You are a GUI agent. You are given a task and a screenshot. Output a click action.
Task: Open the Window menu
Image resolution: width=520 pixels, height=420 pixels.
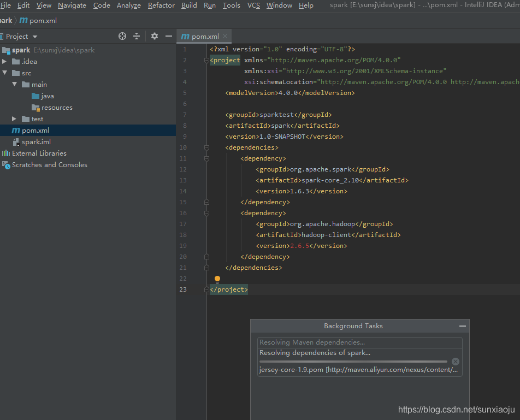tap(279, 5)
